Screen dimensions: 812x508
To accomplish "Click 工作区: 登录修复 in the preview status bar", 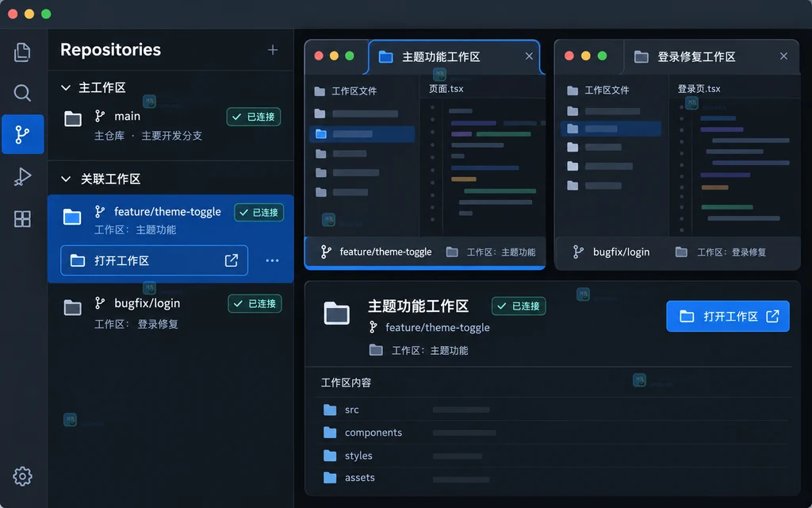I will (x=731, y=252).
